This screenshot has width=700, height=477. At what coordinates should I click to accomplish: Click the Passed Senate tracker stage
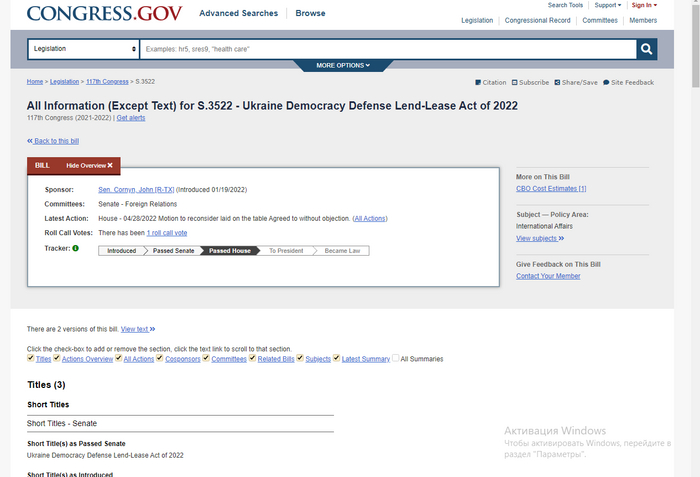click(173, 251)
